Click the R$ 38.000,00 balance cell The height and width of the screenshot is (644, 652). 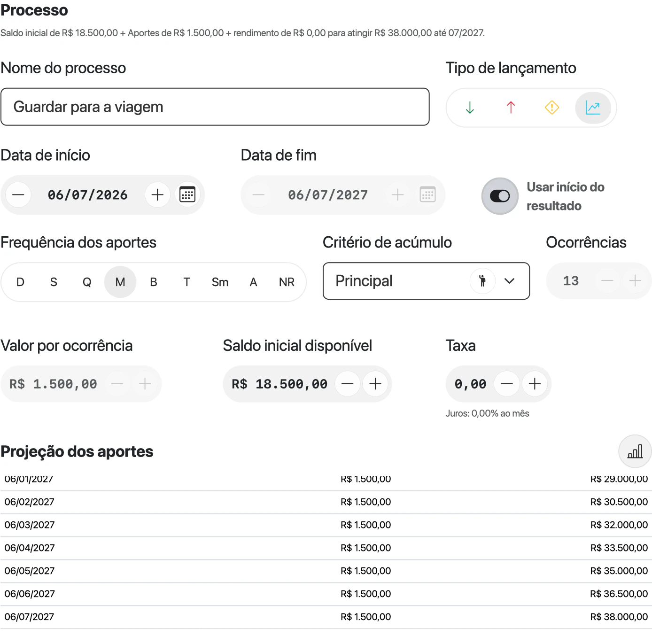coord(619,617)
